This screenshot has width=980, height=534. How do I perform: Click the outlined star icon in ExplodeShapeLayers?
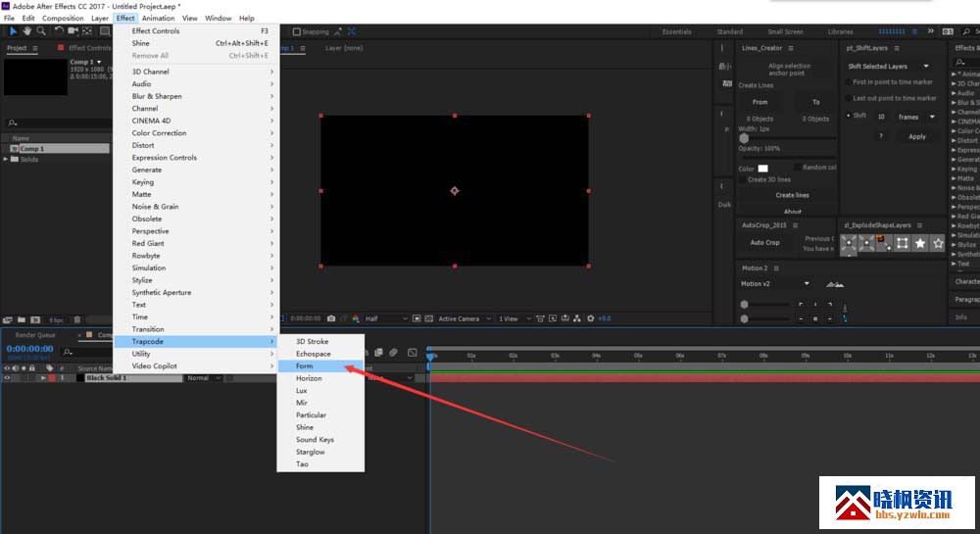point(938,243)
